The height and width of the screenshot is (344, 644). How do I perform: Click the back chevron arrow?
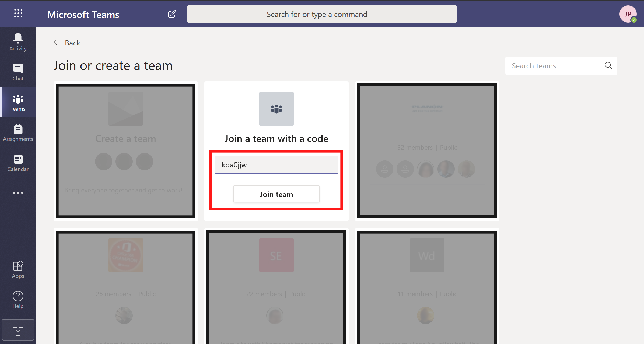[x=56, y=43]
